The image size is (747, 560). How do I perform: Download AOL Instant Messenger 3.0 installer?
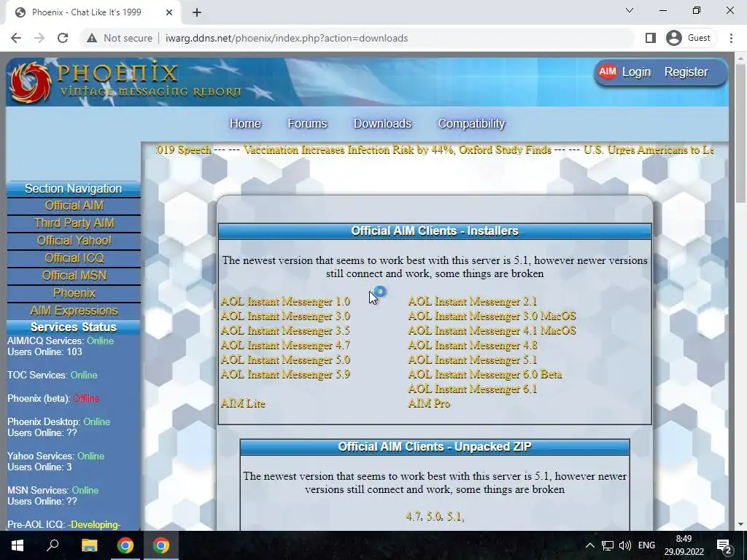285,316
